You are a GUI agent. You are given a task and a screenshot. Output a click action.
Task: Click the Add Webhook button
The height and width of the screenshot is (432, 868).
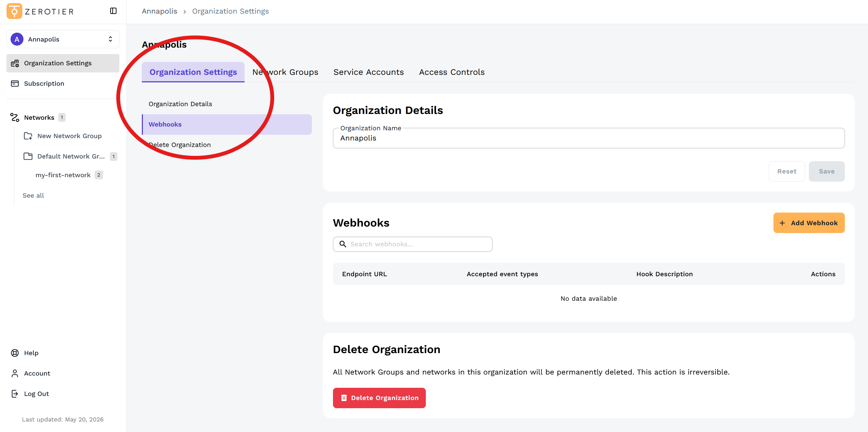click(x=809, y=223)
